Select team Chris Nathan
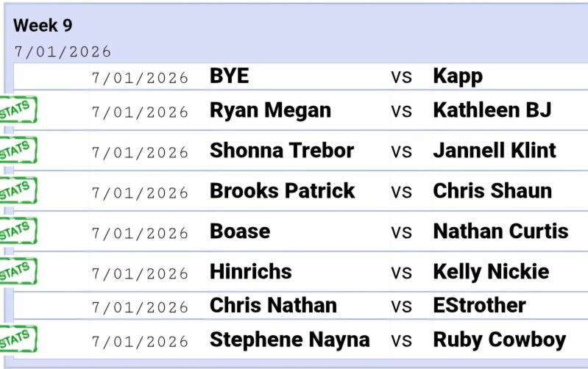The width and height of the screenshot is (588, 369). tap(273, 306)
